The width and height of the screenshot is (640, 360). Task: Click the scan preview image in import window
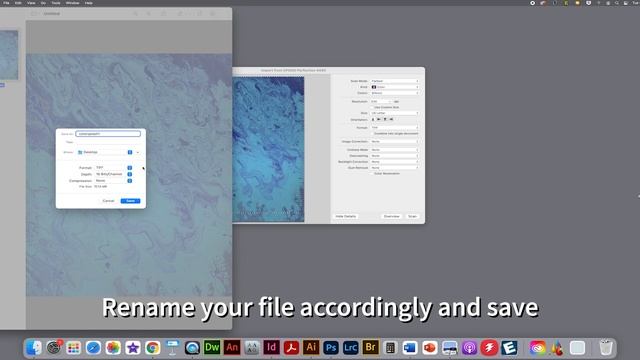point(268,149)
